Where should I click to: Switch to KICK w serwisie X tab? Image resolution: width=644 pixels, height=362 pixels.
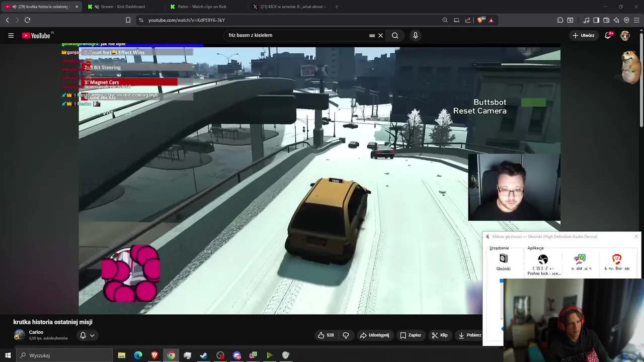coord(289,7)
